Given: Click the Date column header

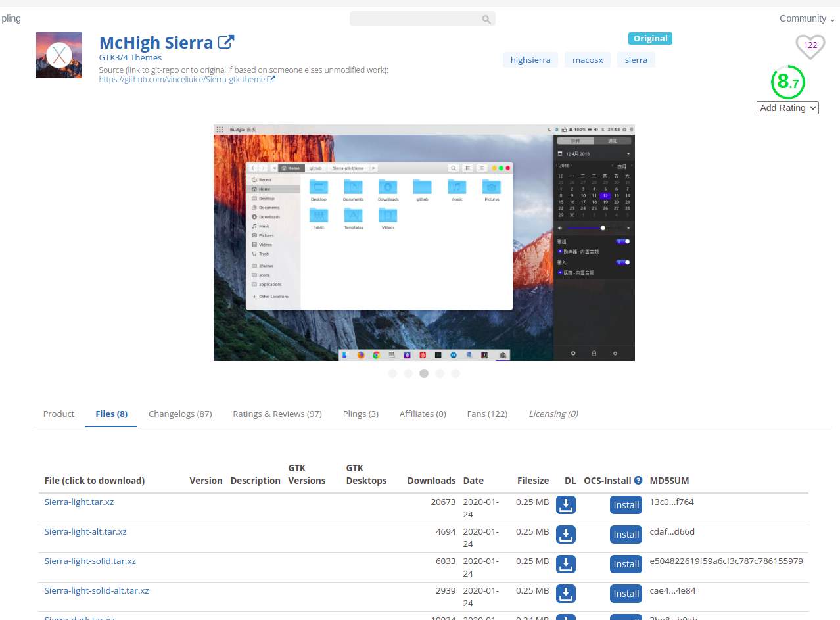Looking at the screenshot, I should [x=473, y=481].
